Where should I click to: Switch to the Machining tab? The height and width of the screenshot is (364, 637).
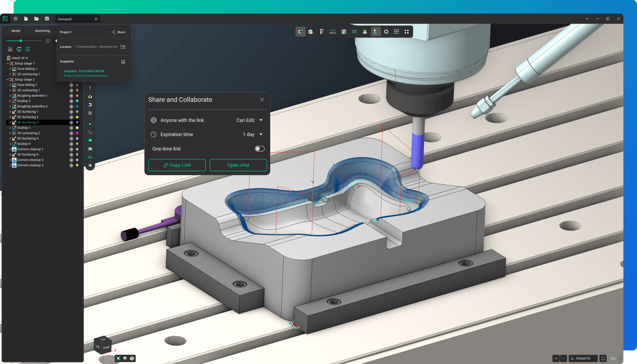pyautogui.click(x=42, y=31)
